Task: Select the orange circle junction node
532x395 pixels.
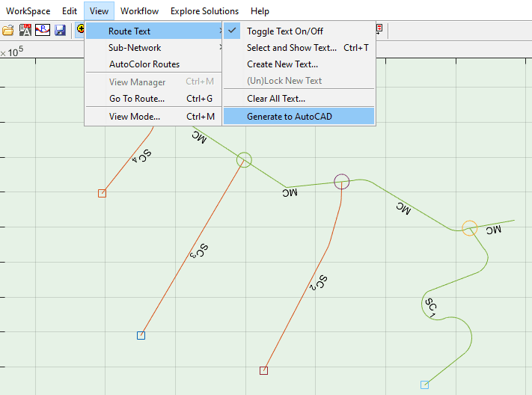Action: [x=469, y=228]
